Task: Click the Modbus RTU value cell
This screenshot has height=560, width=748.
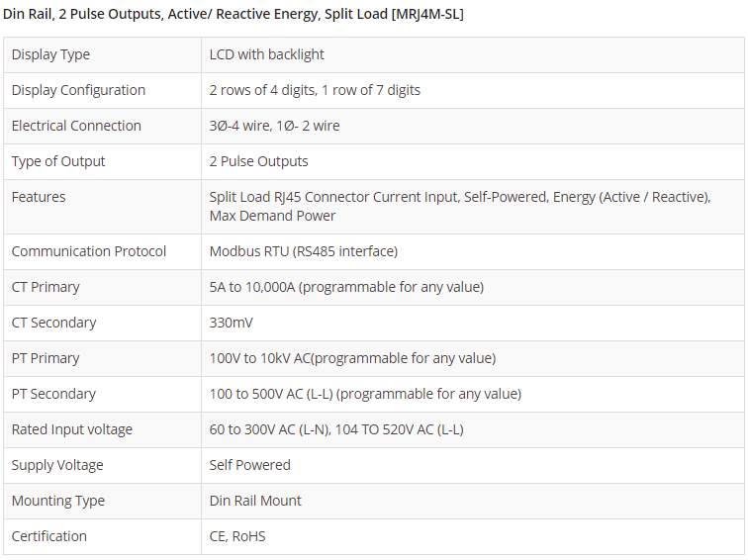Action: 303,251
